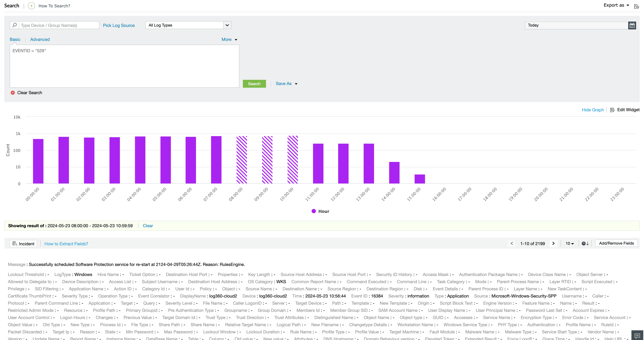644x340 pixels.
Task: Open the chat assistant icon bottom-right
Action: pos(637,336)
